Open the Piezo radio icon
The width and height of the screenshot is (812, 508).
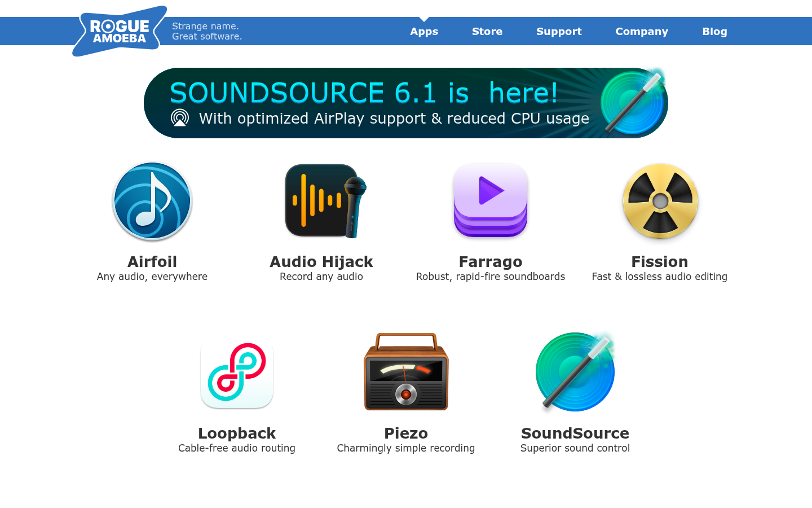point(406,371)
